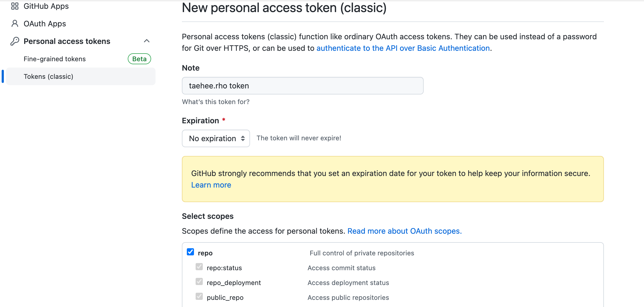Open the GitHub Apps settings page
The height and width of the screenshot is (307, 644).
tap(46, 6)
